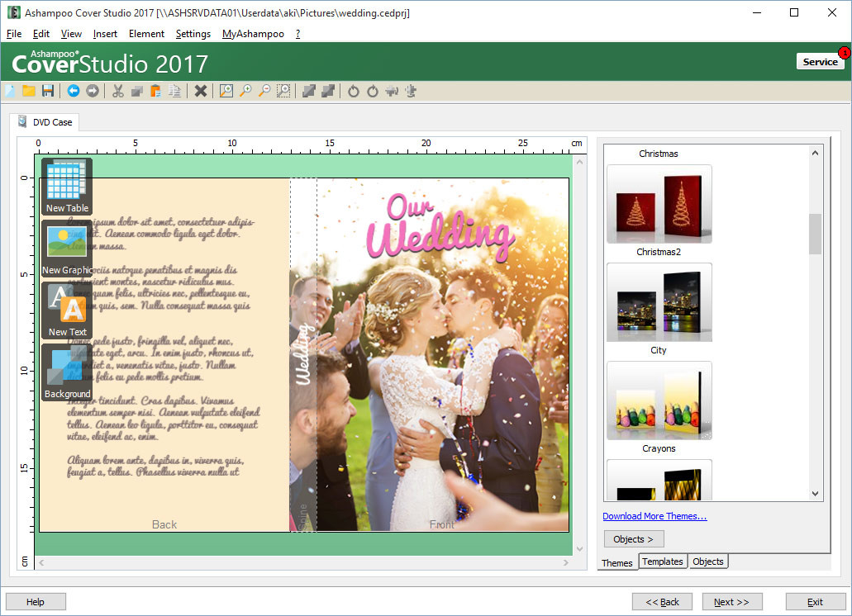Cut selection using scissors icon
This screenshot has width=852, height=616.
[x=118, y=91]
